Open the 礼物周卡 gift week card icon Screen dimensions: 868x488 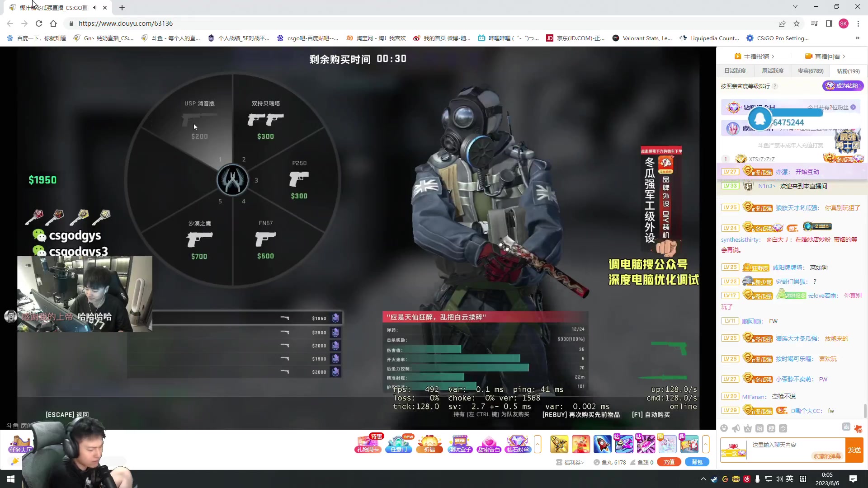tap(368, 443)
